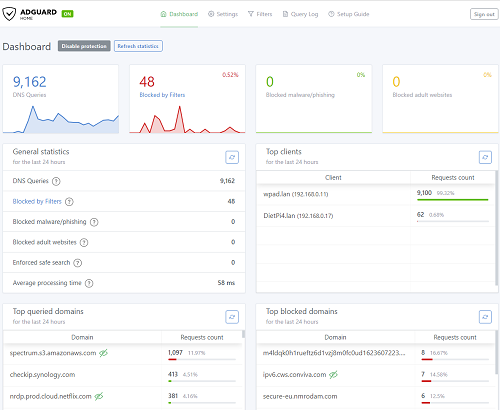Viewport: 500px width, 410px height.
Task: Show help for Blocked malware/phishing row
Action: (94, 222)
